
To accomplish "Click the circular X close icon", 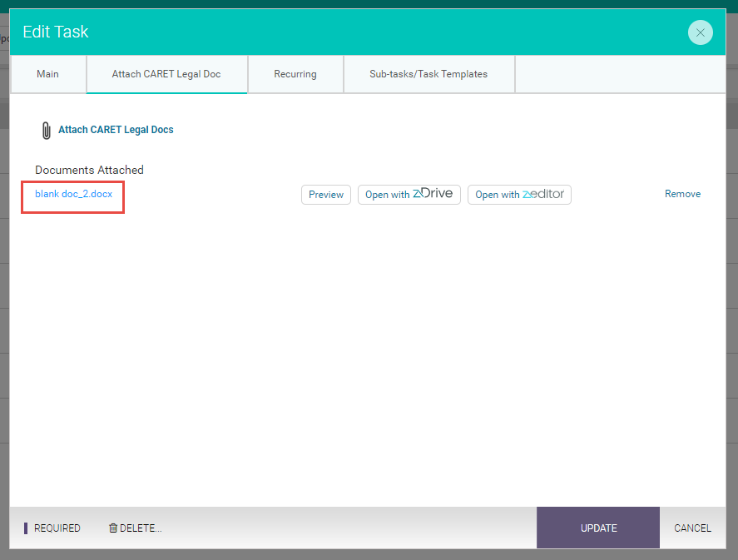I will point(700,32).
